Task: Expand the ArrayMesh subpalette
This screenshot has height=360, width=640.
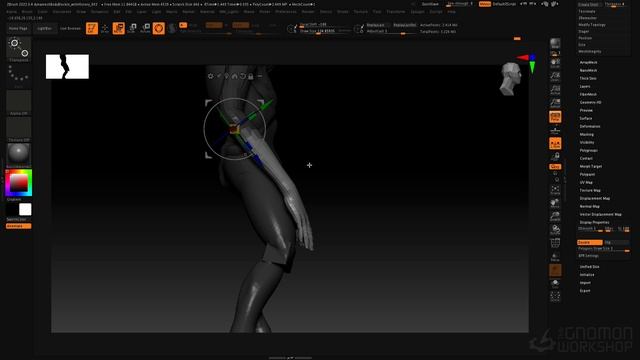Action: [589, 62]
